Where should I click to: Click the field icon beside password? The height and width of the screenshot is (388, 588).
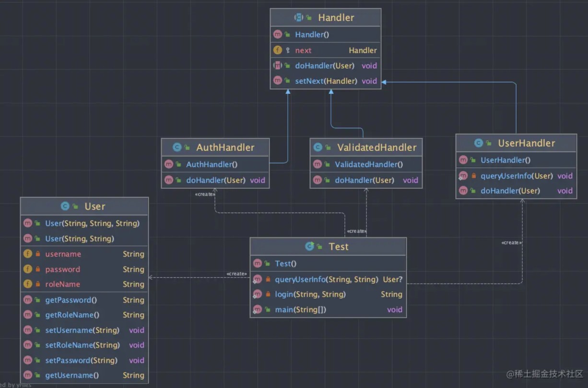pos(28,269)
